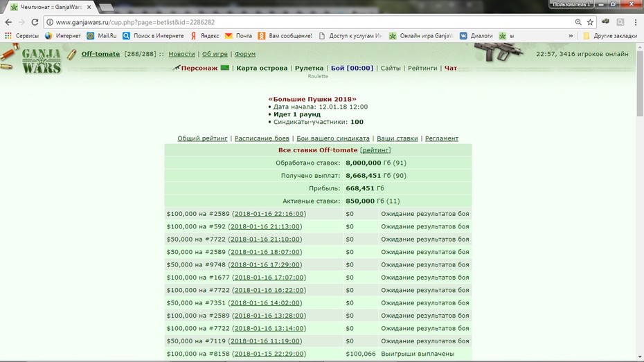The height and width of the screenshot is (362, 644).
Task: Open the bet dated 2018-01-16 17:29:00
Action: coord(265,264)
